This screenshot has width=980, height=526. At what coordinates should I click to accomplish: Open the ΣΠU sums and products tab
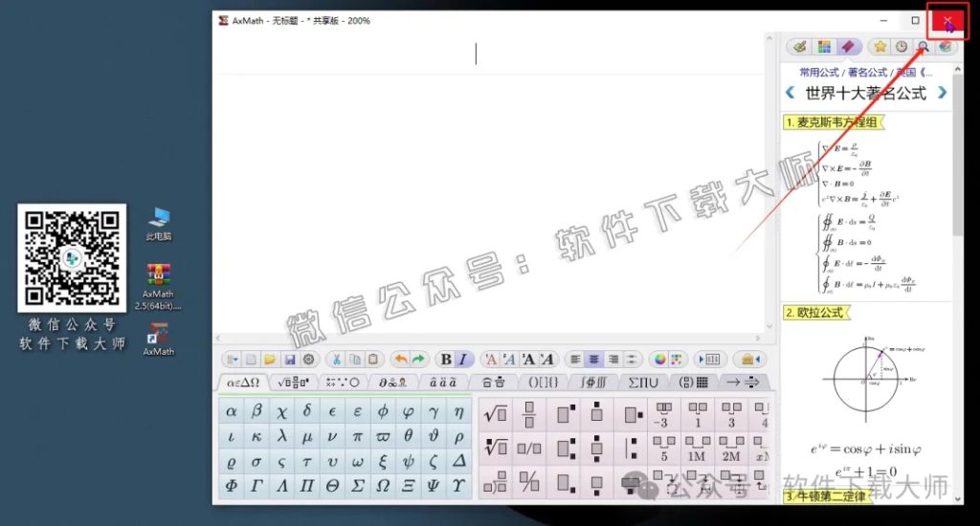(x=643, y=383)
